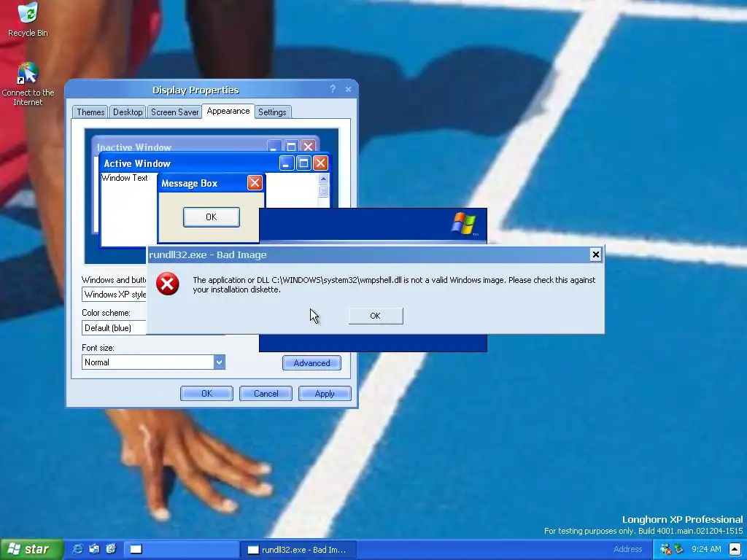Viewport: 747px width, 560px height.
Task: Click the Show Desktop quick launch icon
Action: [x=94, y=549]
